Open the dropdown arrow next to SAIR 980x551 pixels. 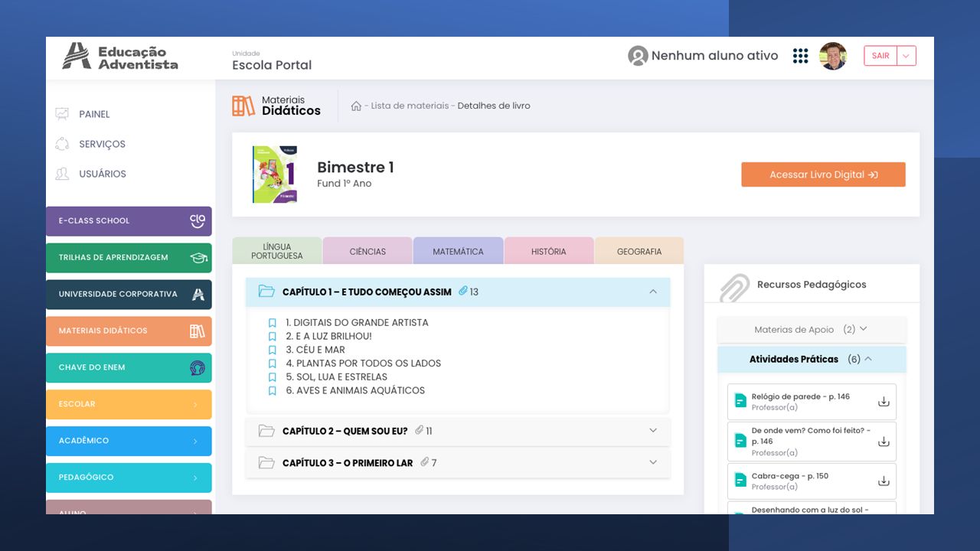[906, 56]
